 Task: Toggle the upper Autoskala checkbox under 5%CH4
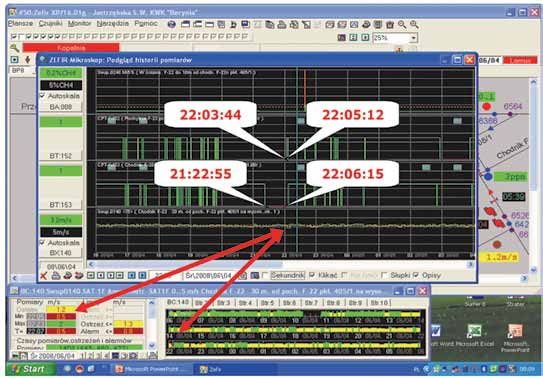point(42,96)
